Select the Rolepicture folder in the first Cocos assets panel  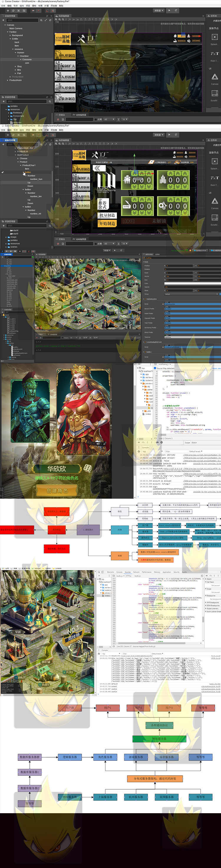[19, 116]
